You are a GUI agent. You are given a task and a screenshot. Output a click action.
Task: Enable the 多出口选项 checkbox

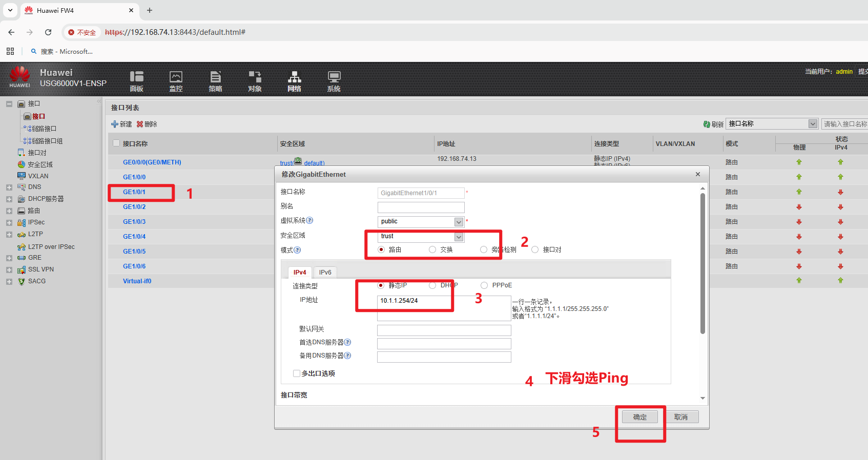(297, 373)
